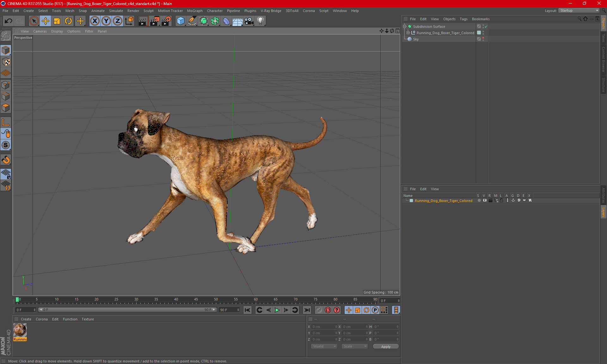
Task: Open the viewport Options menu
Action: pos(74,31)
